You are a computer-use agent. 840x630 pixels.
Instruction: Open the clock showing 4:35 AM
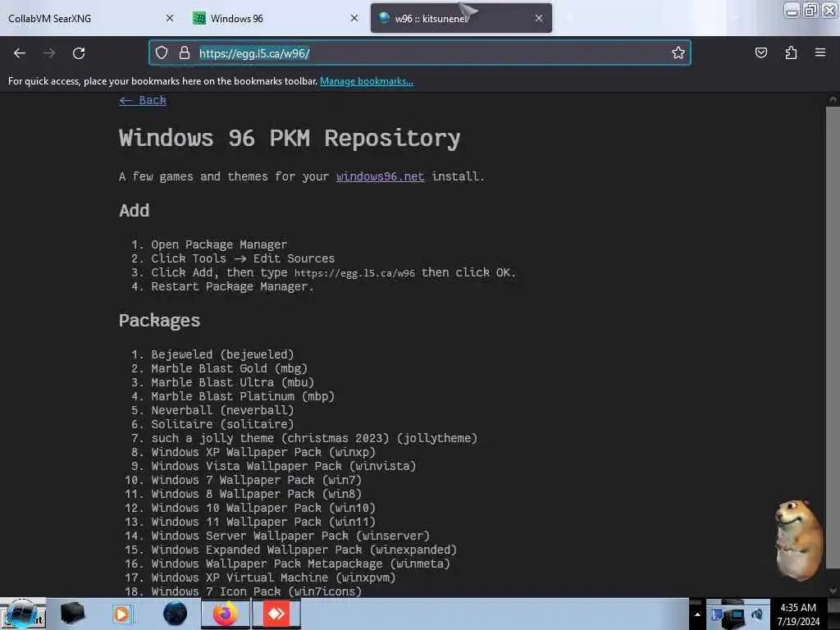(798, 614)
